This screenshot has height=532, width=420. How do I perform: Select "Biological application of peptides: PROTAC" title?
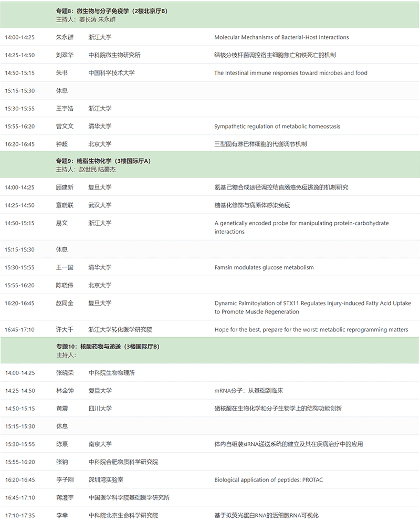coord(268,480)
